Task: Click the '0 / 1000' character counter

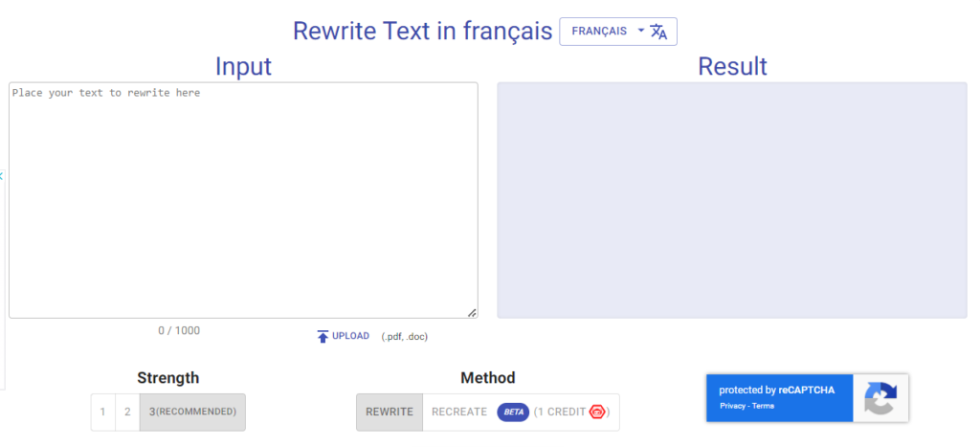Action: [179, 331]
